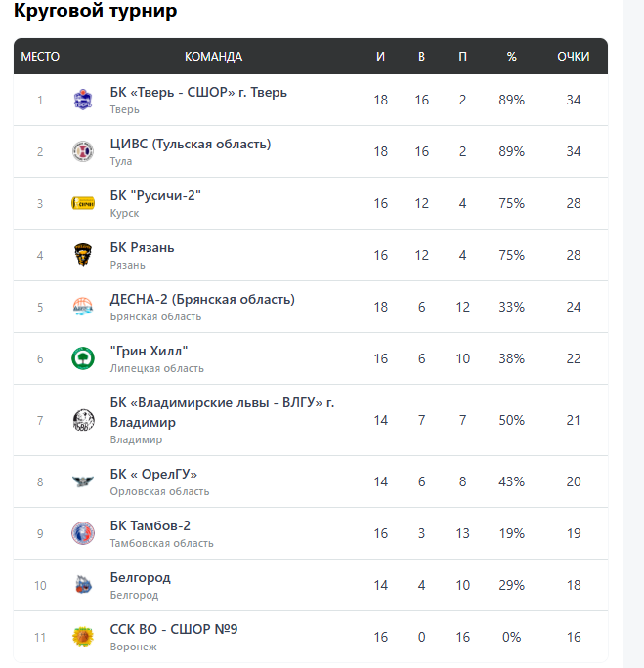Click the yellow Русичи-2 team logo
644x668 pixels.
(83, 203)
